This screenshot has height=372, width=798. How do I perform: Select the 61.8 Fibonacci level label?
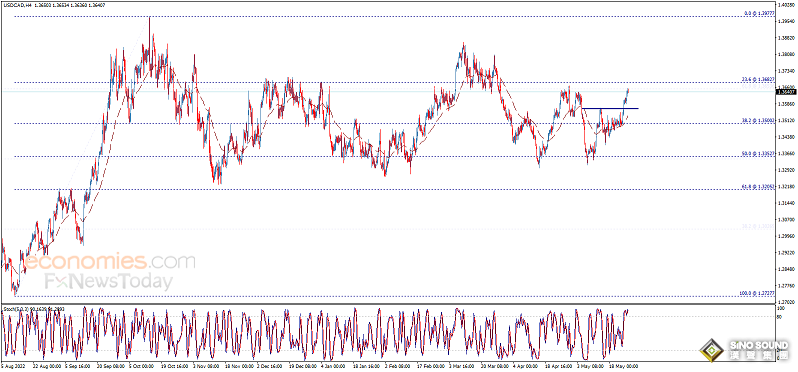point(758,187)
